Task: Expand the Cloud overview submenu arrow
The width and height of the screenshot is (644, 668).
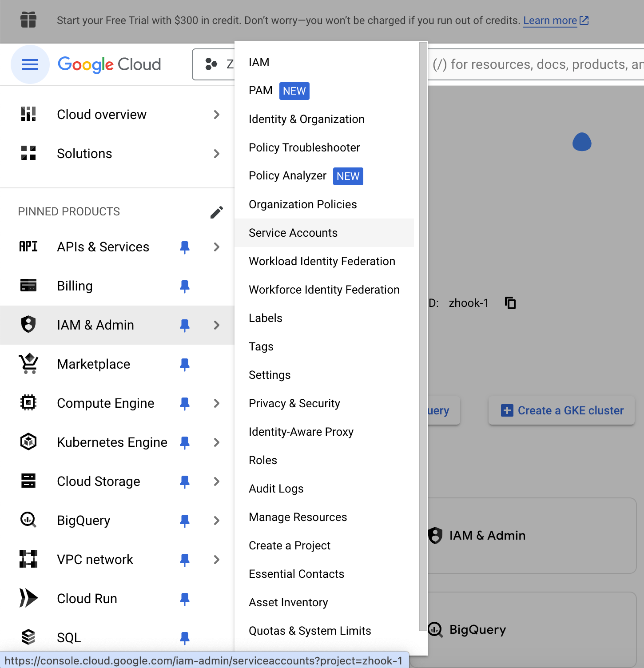Action: 216,115
